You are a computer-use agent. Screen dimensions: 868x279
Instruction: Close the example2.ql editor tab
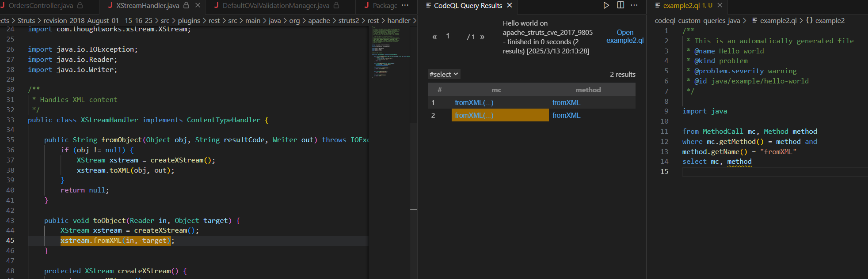click(720, 5)
